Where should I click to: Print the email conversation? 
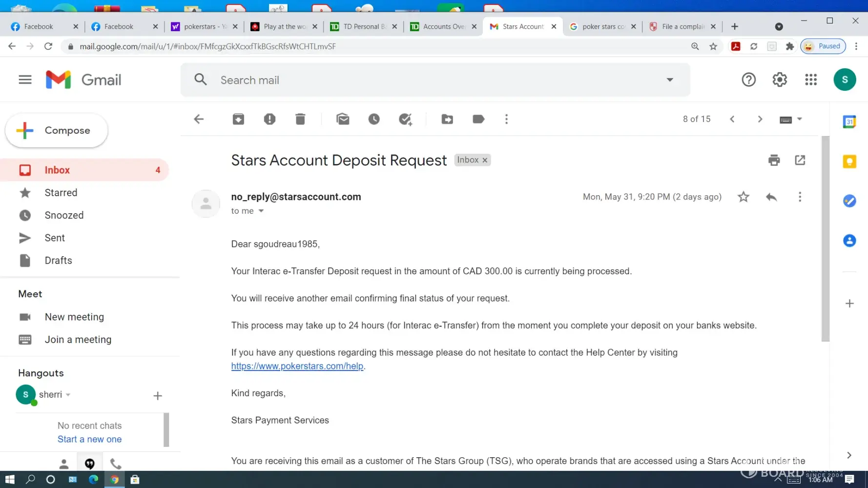click(774, 160)
